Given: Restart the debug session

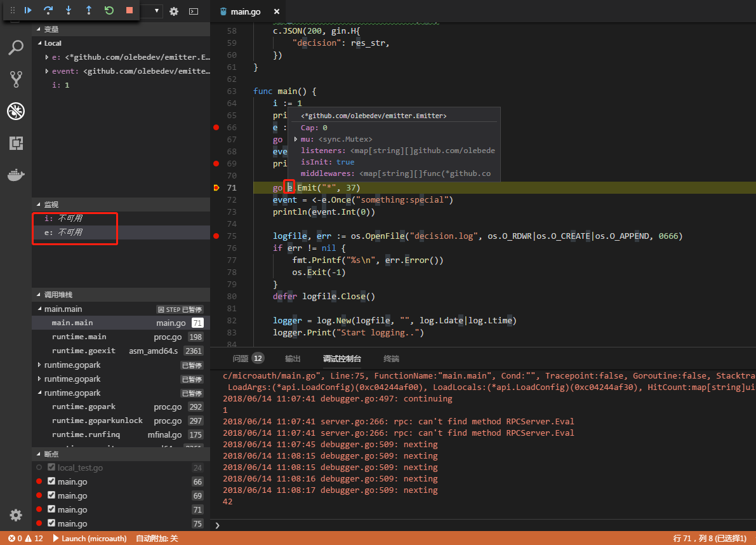Looking at the screenshot, I should [109, 10].
